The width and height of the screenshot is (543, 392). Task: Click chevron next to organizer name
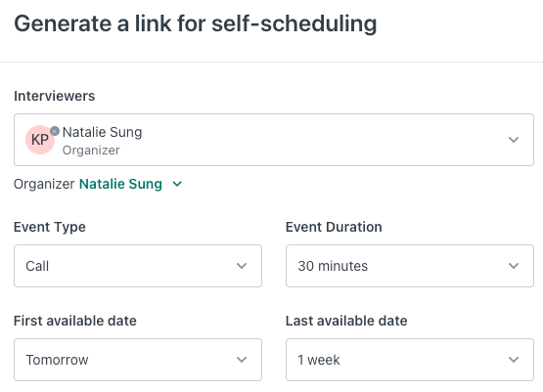tap(177, 184)
